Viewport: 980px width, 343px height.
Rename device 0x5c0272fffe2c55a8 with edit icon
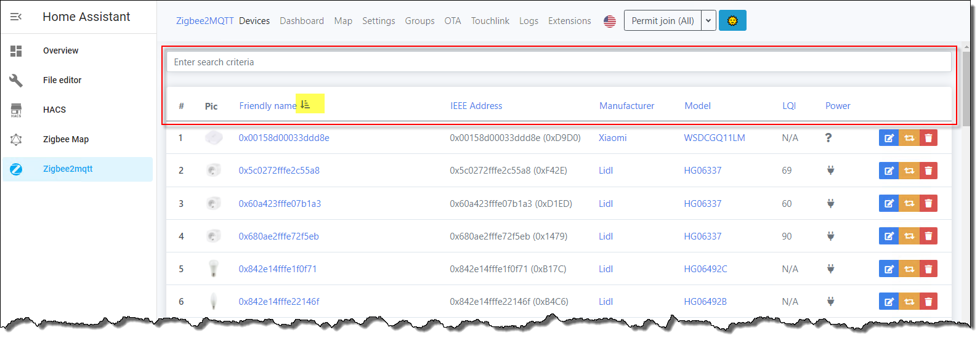pos(889,171)
